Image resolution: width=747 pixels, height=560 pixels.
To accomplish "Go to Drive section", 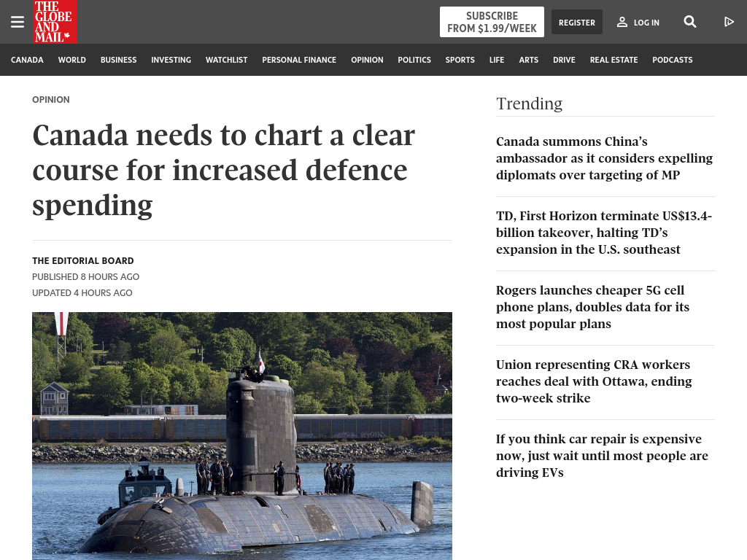I will (x=564, y=60).
